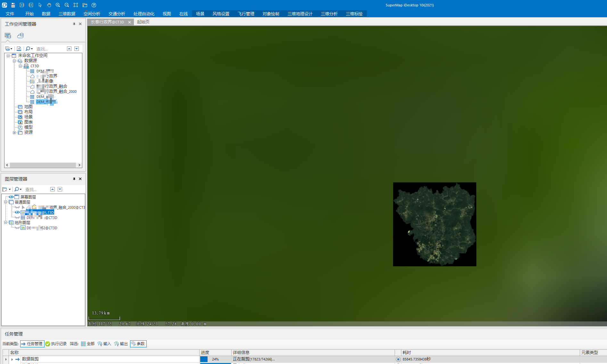Collapse the CT3D datasource node
Image resolution: width=607 pixels, height=364 pixels.
point(20,66)
